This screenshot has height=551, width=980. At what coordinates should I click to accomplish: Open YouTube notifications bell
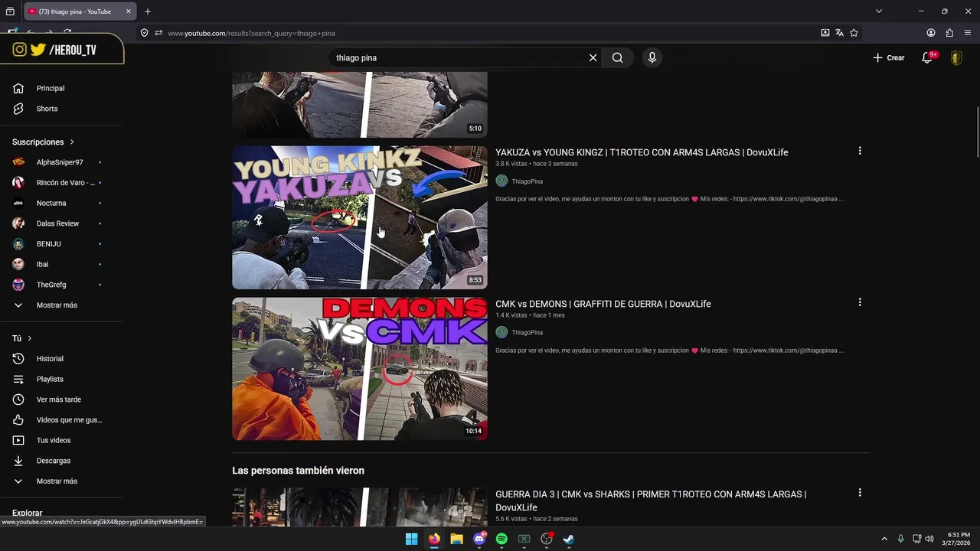coord(926,57)
